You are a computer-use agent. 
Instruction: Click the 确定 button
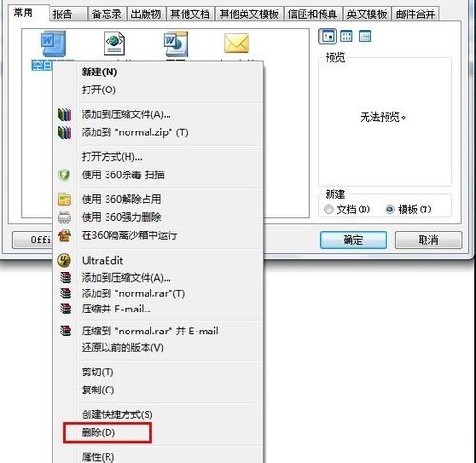353,240
